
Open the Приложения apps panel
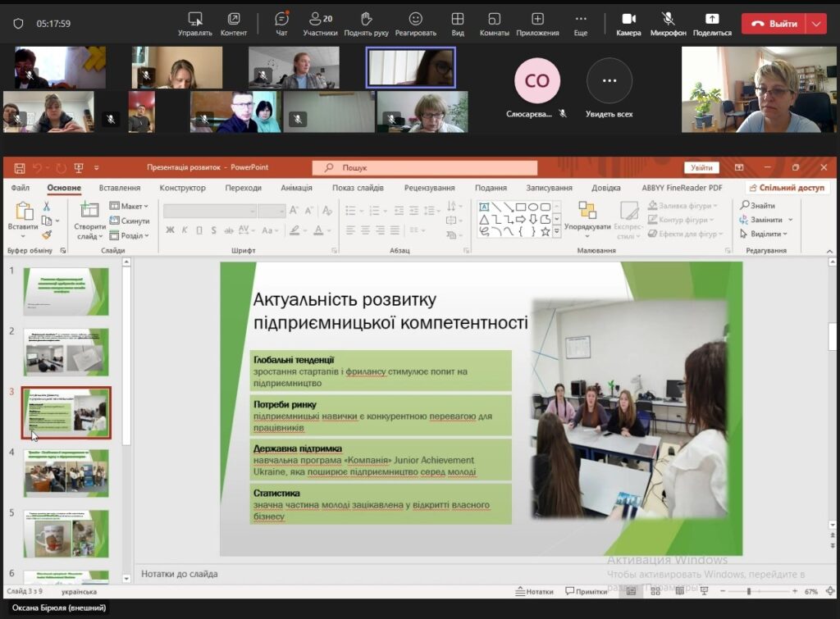537,23
